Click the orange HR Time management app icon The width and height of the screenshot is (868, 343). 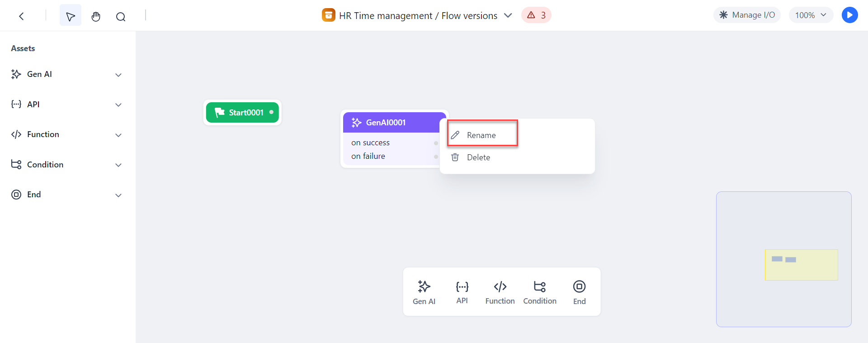click(x=329, y=15)
